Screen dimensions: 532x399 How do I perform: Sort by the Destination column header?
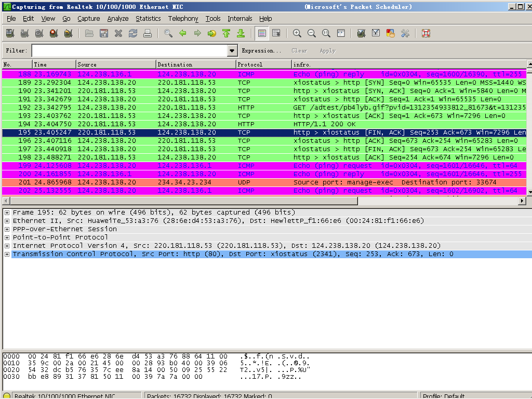point(196,64)
